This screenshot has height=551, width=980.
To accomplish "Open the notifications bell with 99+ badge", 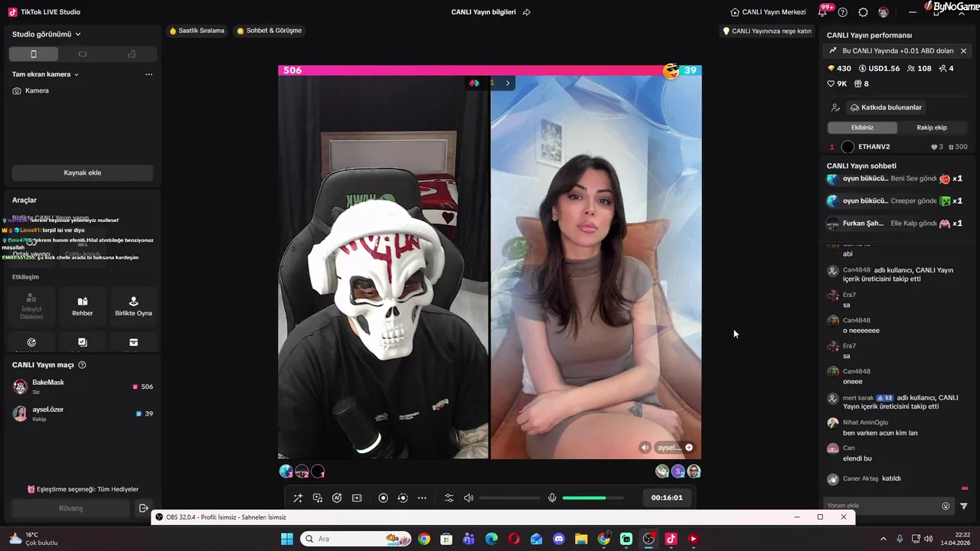I will pos(823,11).
